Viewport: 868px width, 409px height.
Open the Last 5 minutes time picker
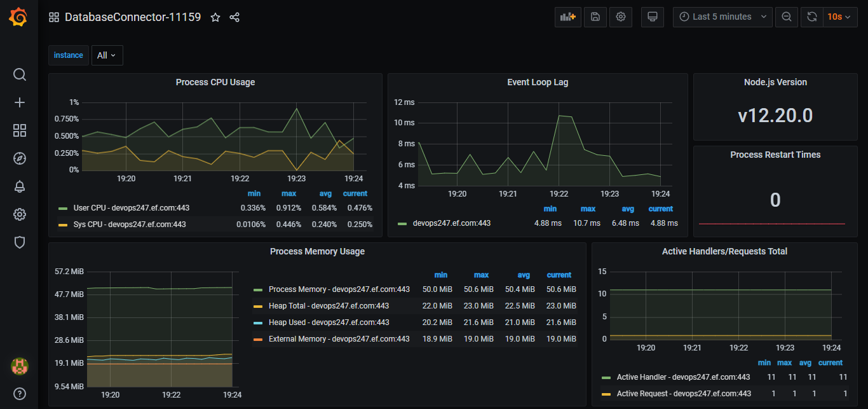[x=722, y=17]
